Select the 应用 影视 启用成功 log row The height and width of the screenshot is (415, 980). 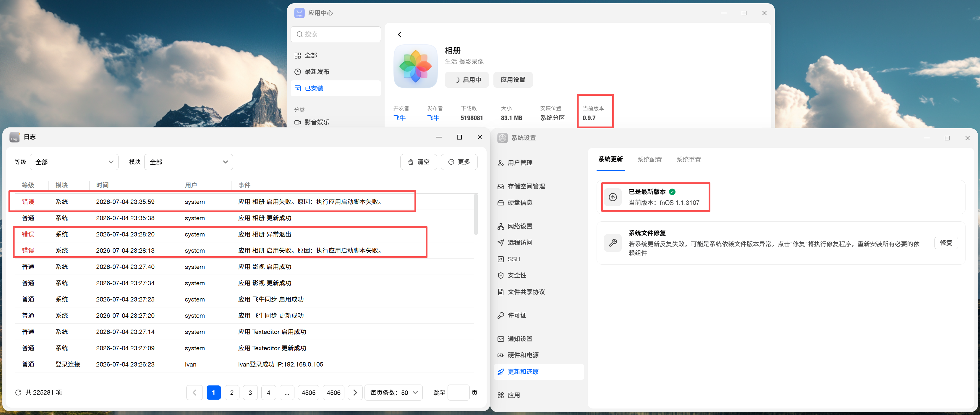pos(244,267)
